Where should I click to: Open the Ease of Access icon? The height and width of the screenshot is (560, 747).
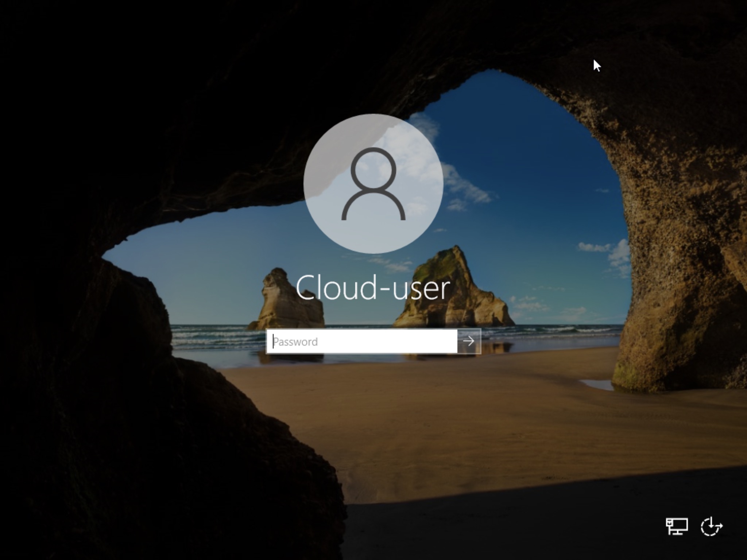pyautogui.click(x=711, y=526)
